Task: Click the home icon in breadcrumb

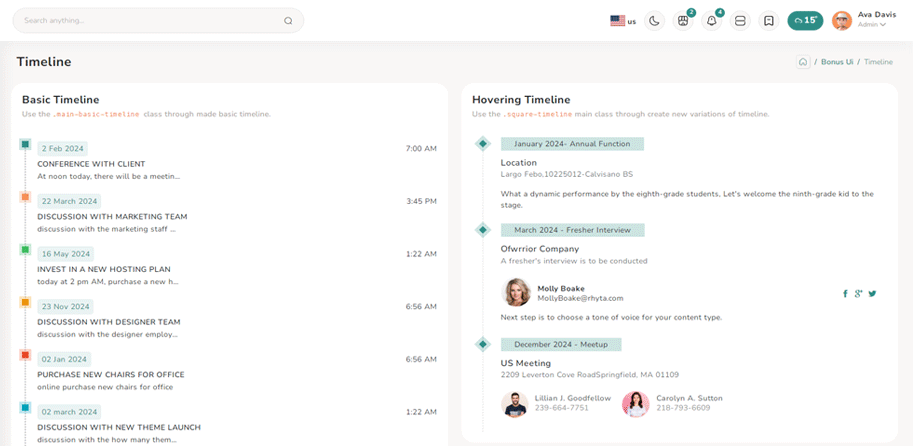Action: click(803, 62)
